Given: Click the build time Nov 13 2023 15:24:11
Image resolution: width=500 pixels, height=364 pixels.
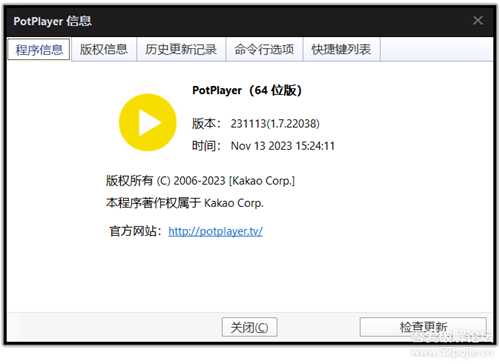Looking at the screenshot, I should [x=283, y=146].
